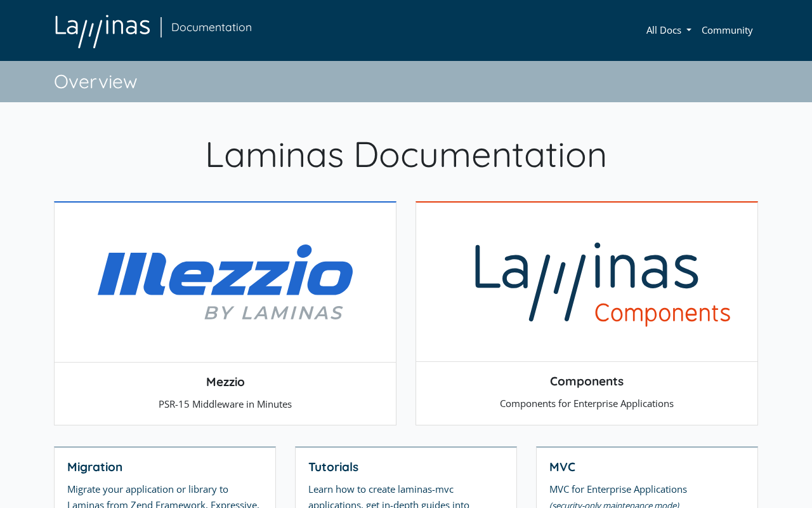Click the Mezzio card title

[x=225, y=382]
